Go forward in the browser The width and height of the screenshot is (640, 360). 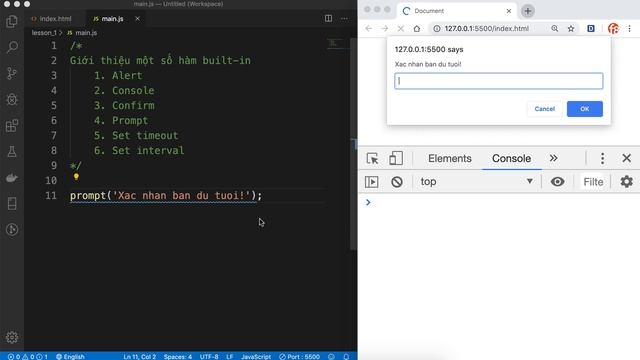click(x=384, y=28)
